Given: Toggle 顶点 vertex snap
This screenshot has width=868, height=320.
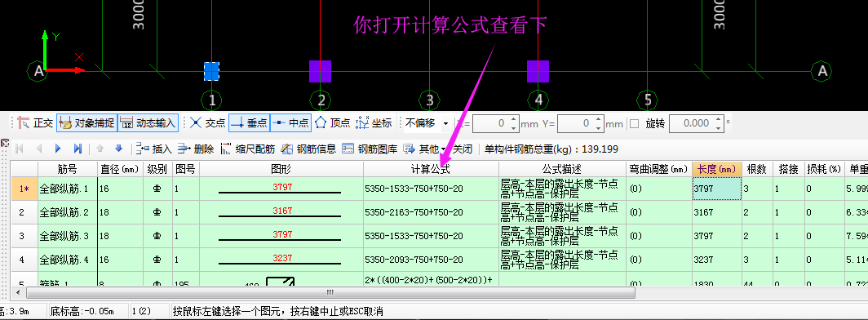Looking at the screenshot, I should 333,123.
